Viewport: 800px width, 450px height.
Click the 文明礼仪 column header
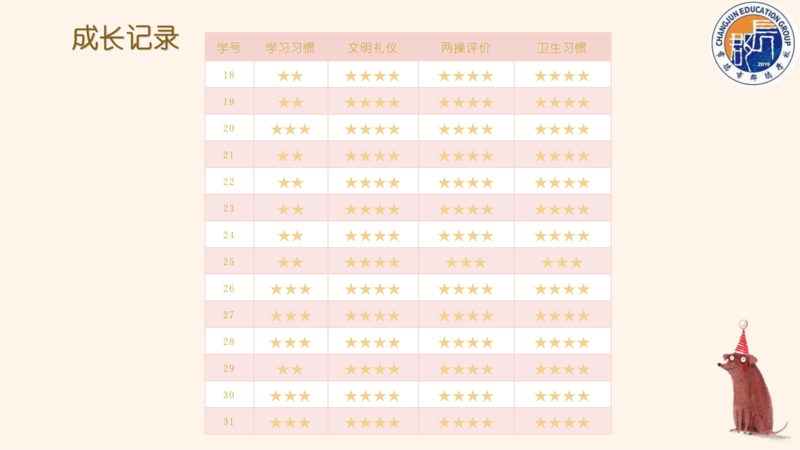pos(372,48)
